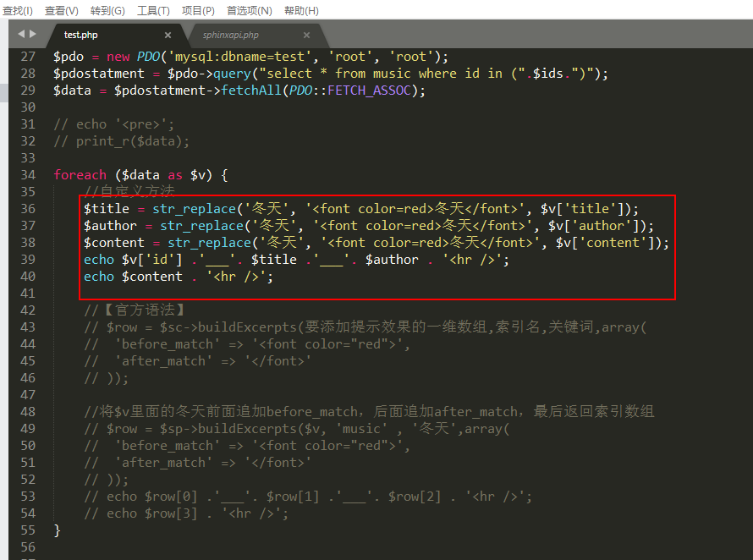Open the 工具(T) menu
The height and width of the screenshot is (560, 753).
coord(153,10)
